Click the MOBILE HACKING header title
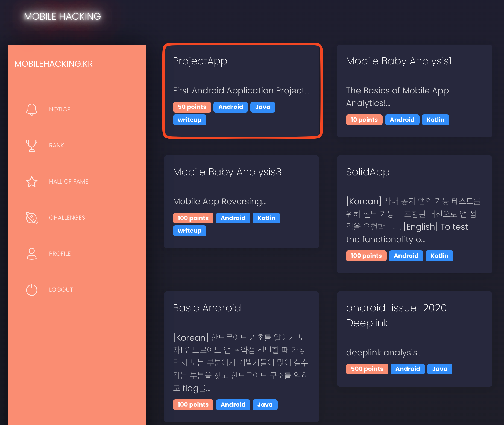The width and height of the screenshot is (504, 425). pos(62,16)
